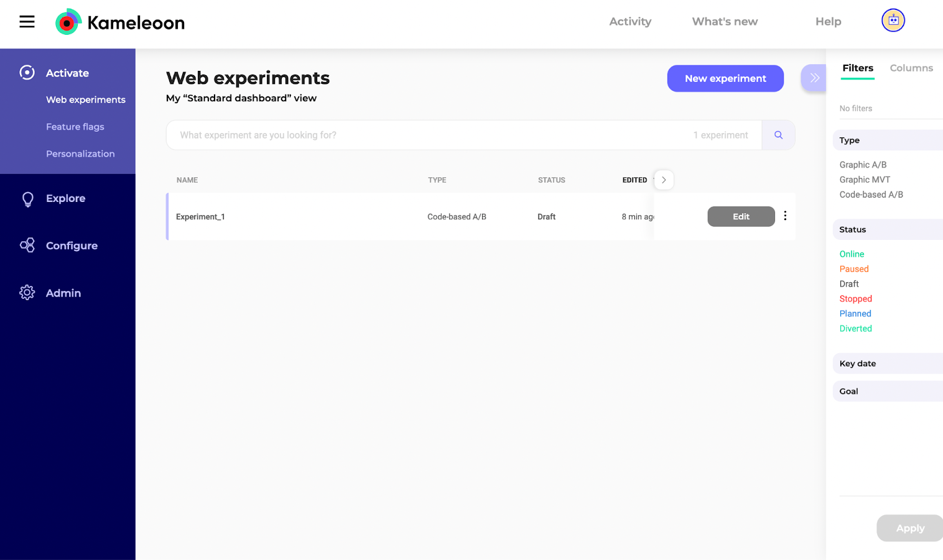Create a New experiment
This screenshot has width=943, height=560.
click(x=725, y=78)
